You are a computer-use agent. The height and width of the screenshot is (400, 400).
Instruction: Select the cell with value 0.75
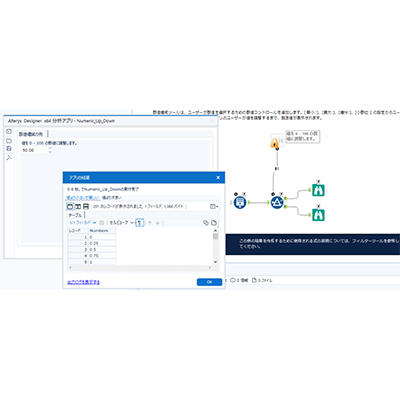point(102,256)
